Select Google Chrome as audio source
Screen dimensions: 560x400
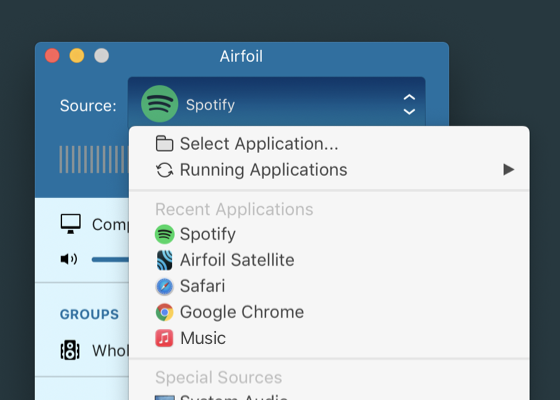point(329,312)
